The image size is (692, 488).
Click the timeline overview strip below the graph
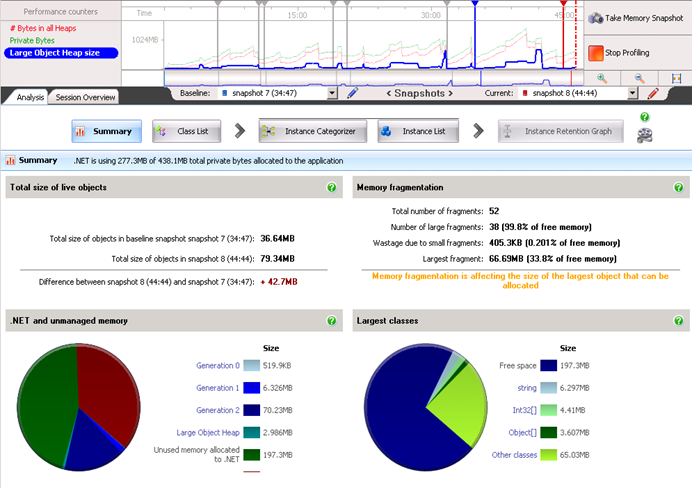click(x=374, y=78)
